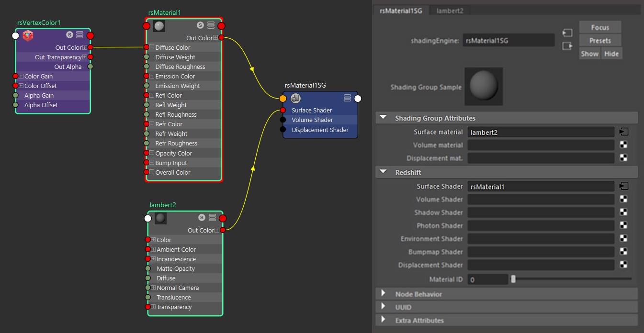
Task: Click checker map icon for Shadow Shader
Action: pyautogui.click(x=623, y=212)
